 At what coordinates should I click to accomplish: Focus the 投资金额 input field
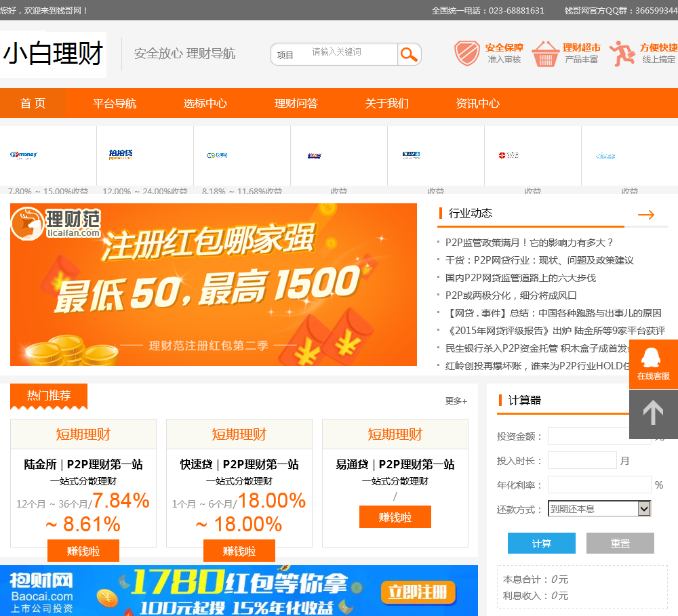click(x=599, y=436)
